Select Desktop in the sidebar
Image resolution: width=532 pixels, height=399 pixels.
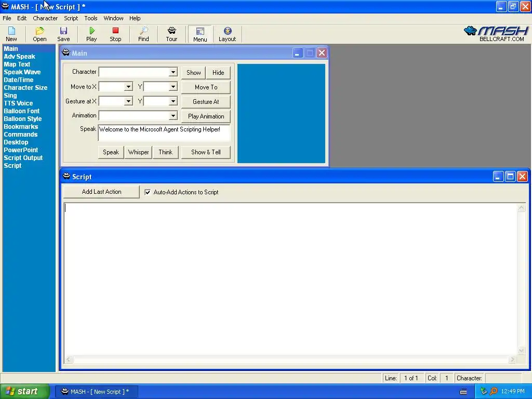click(16, 142)
